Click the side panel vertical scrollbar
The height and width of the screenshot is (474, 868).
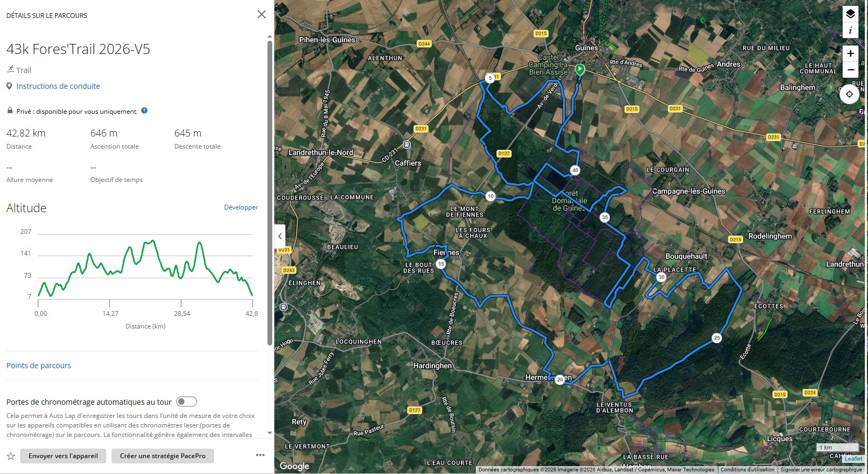coord(270,190)
